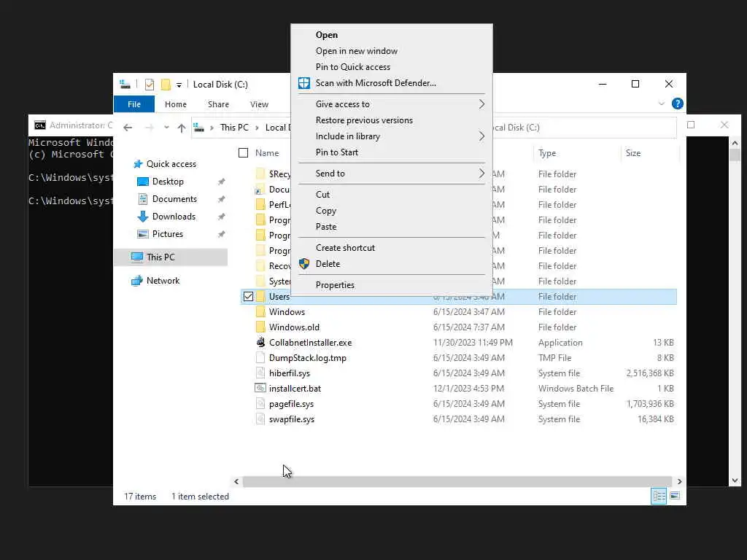The width and height of the screenshot is (747, 560).
Task: Sort by the Type column header
Action: tap(547, 153)
